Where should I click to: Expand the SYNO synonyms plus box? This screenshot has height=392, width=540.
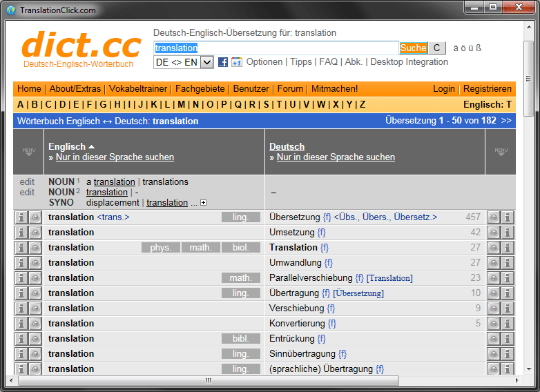204,203
